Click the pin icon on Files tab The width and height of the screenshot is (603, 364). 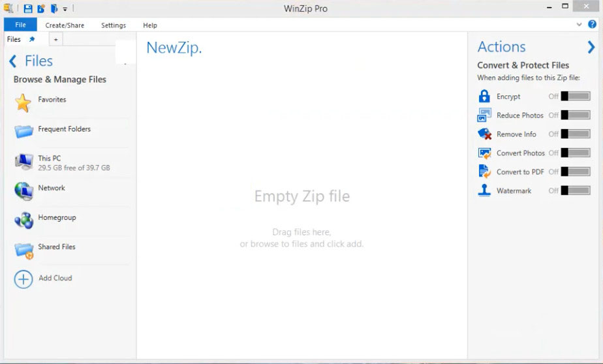click(32, 39)
